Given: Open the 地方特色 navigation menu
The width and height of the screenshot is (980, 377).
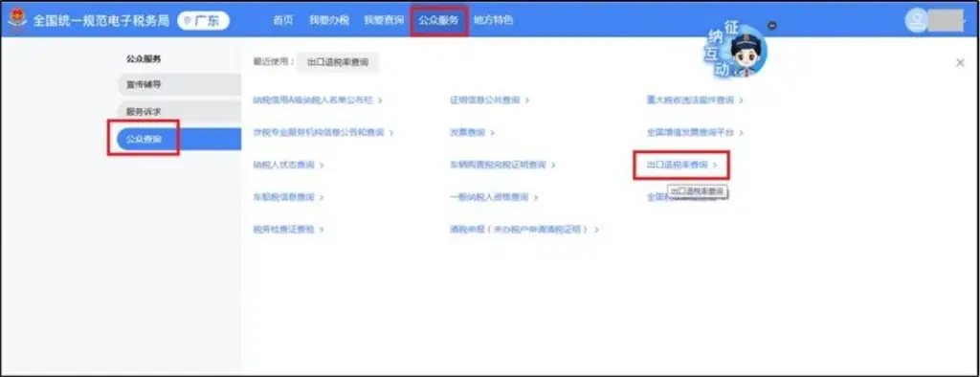Looking at the screenshot, I should [x=493, y=20].
